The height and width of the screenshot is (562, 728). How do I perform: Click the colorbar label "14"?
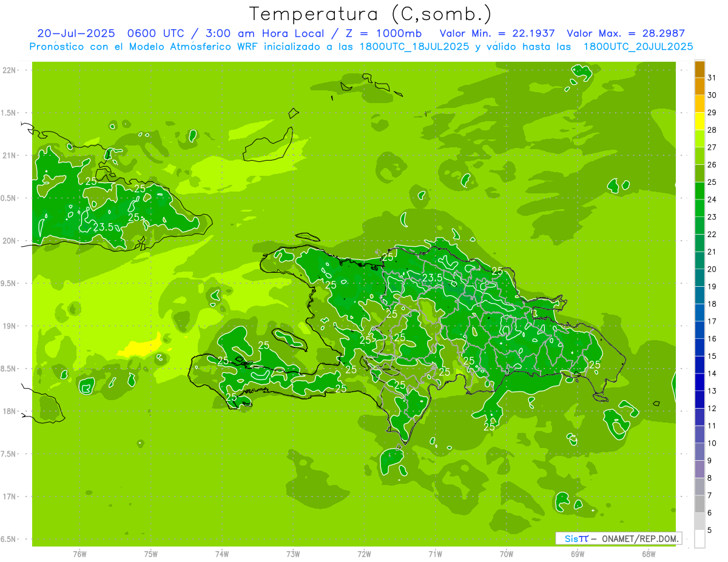pyautogui.click(x=712, y=374)
